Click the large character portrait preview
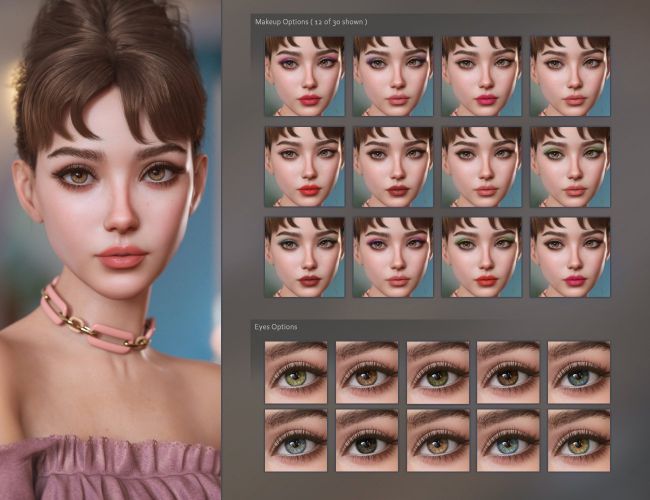Viewport: 650px width, 500px height. [110, 250]
